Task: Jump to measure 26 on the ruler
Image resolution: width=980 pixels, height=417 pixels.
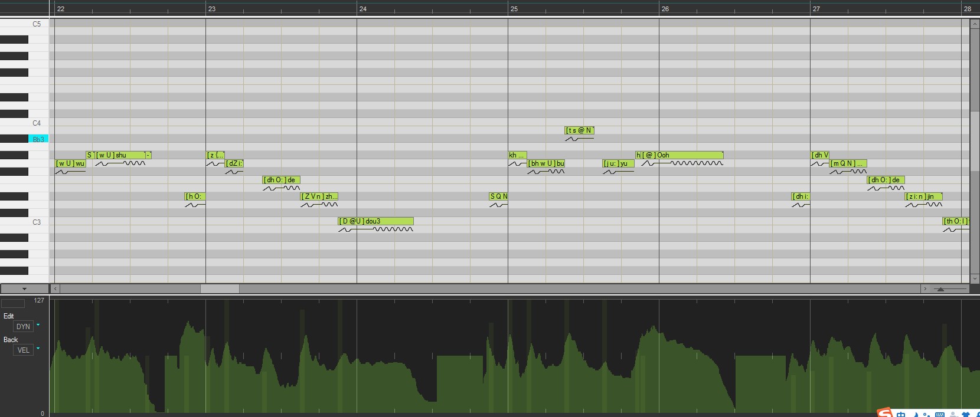Action: coord(665,9)
